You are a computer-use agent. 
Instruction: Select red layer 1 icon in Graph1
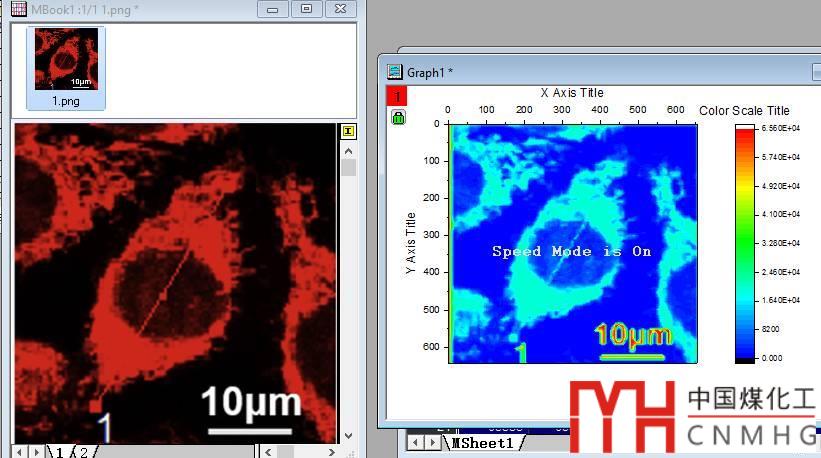[396, 96]
